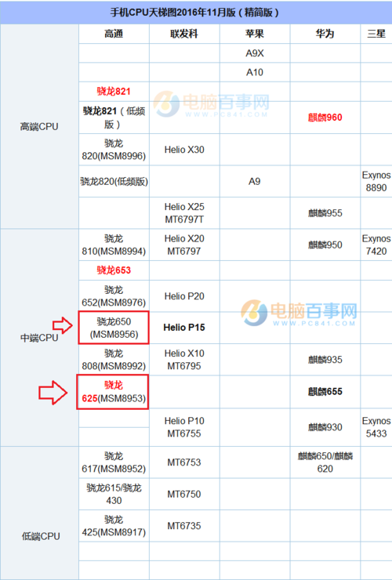Select the Helio X30 cell
The image size is (392, 580).
click(x=184, y=150)
